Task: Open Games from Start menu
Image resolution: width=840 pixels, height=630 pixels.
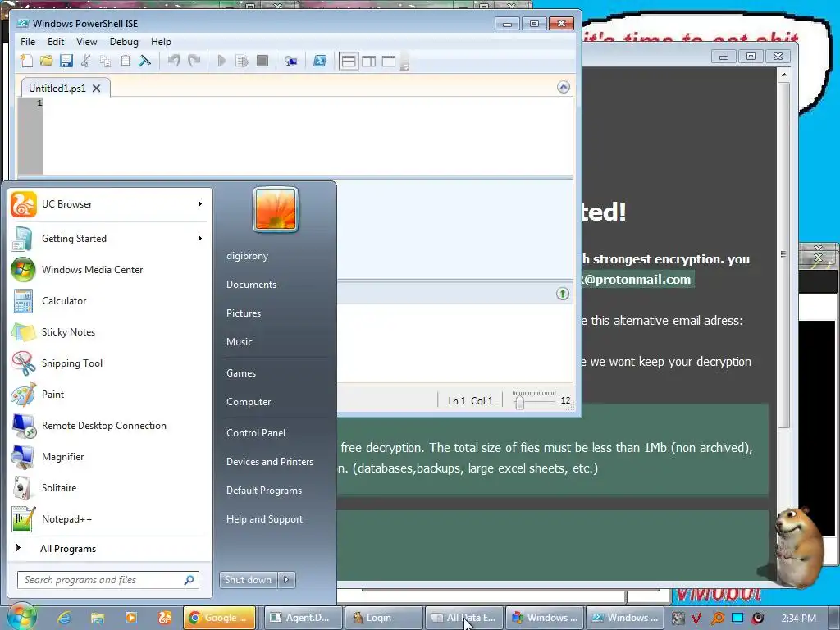Action: (x=241, y=373)
